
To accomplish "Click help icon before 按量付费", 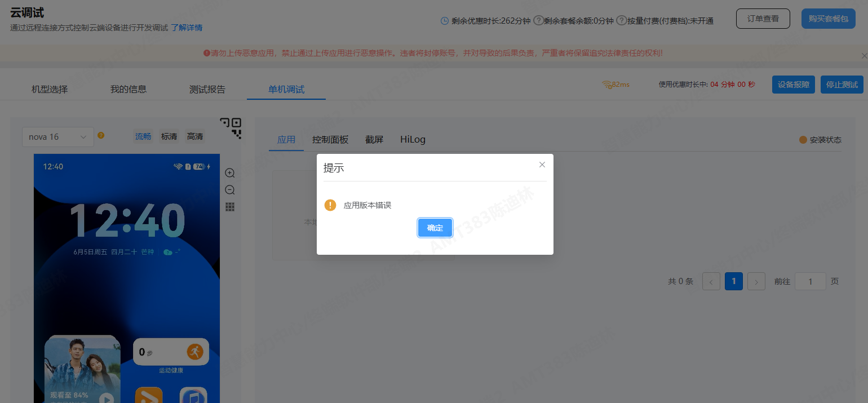I will [622, 21].
